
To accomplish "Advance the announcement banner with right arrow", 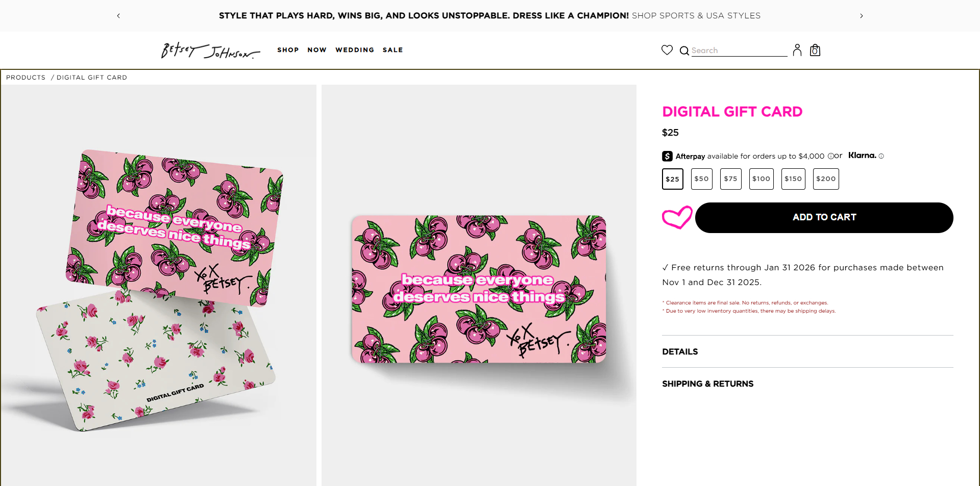I will pos(861,16).
